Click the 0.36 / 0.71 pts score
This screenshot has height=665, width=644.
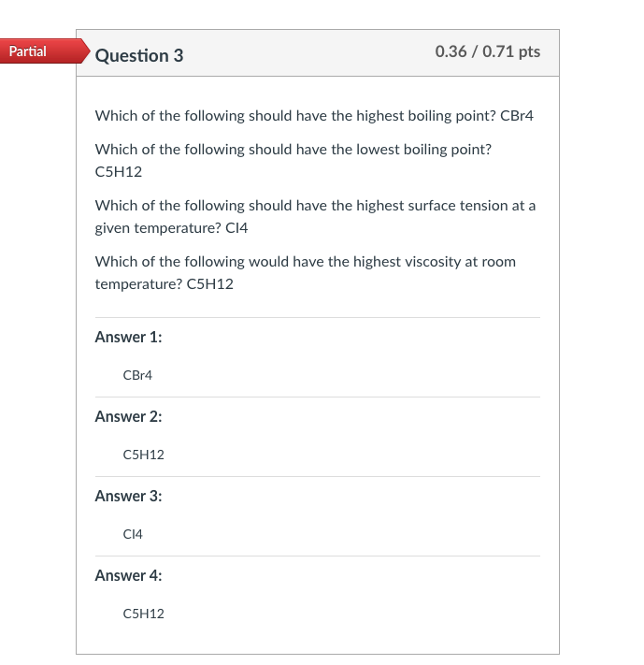coord(488,51)
